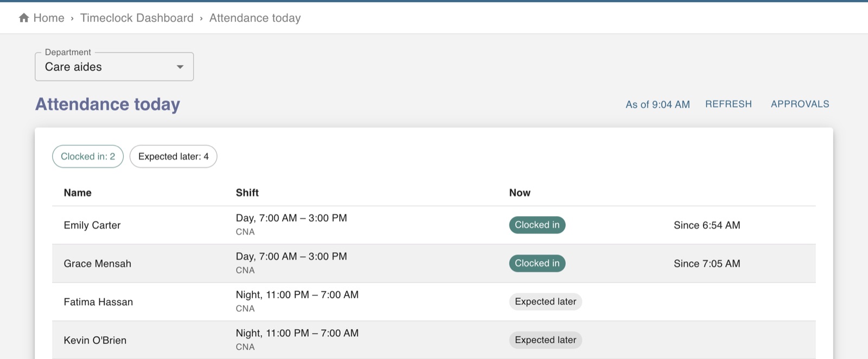
Task: Open the Department dropdown
Action: pyautogui.click(x=114, y=67)
